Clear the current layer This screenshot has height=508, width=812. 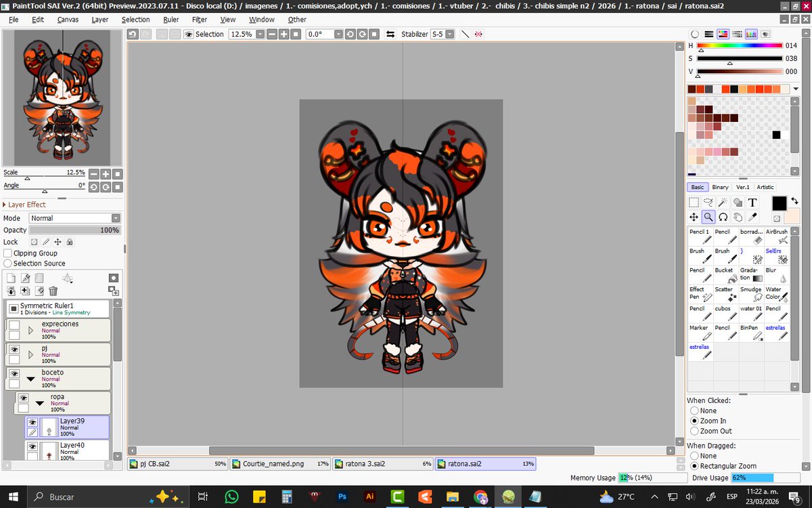click(x=39, y=291)
